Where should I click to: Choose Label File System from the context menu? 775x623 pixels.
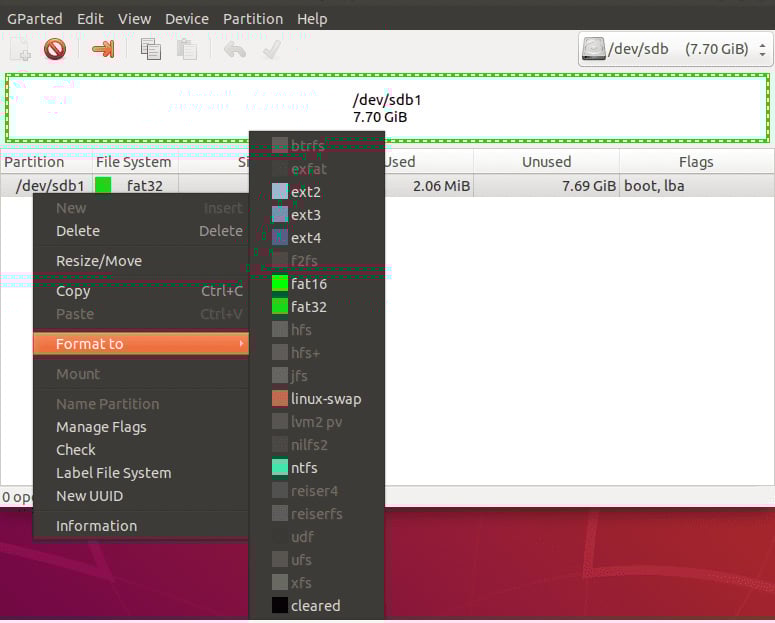click(141, 473)
